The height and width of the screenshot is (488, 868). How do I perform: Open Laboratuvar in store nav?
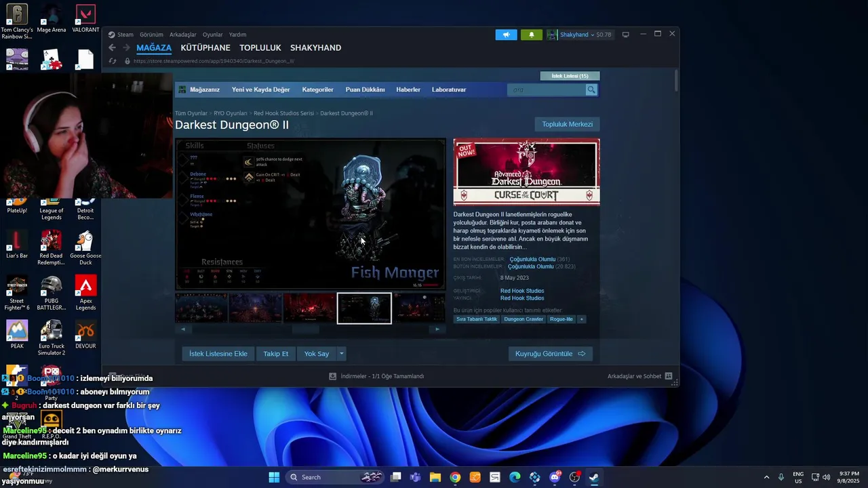click(x=449, y=89)
